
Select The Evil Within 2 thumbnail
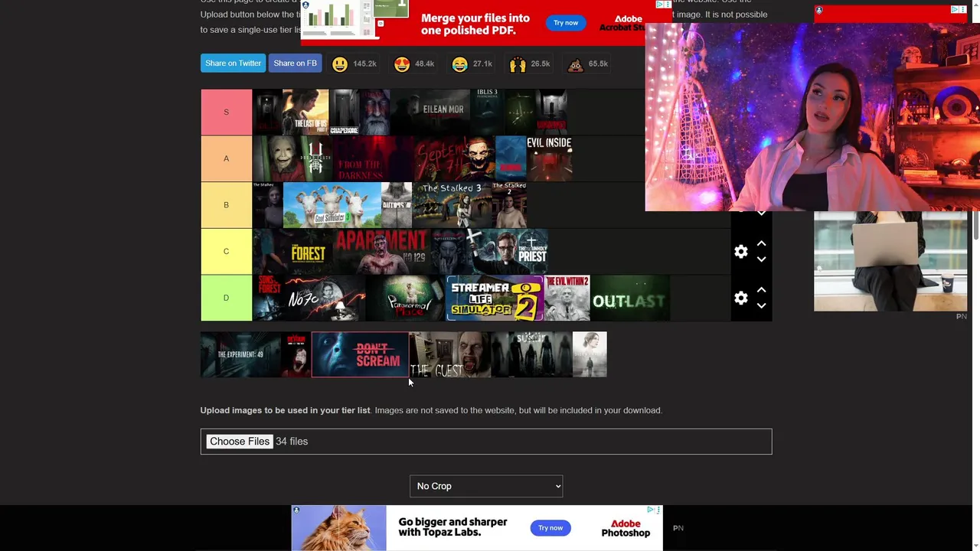(x=567, y=298)
